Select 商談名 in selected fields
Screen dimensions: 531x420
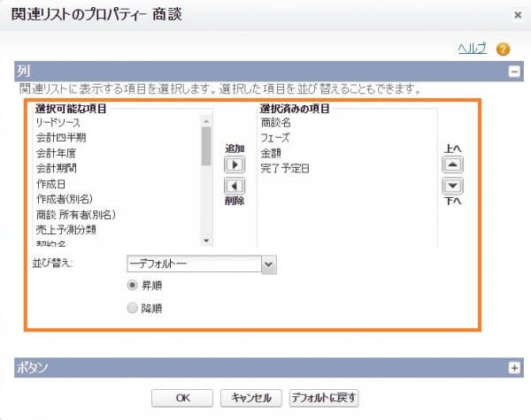click(275, 123)
